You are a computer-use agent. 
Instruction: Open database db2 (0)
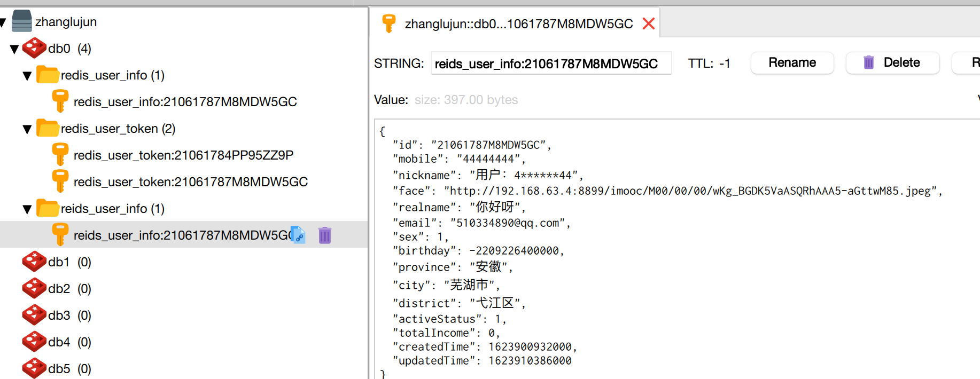point(69,289)
